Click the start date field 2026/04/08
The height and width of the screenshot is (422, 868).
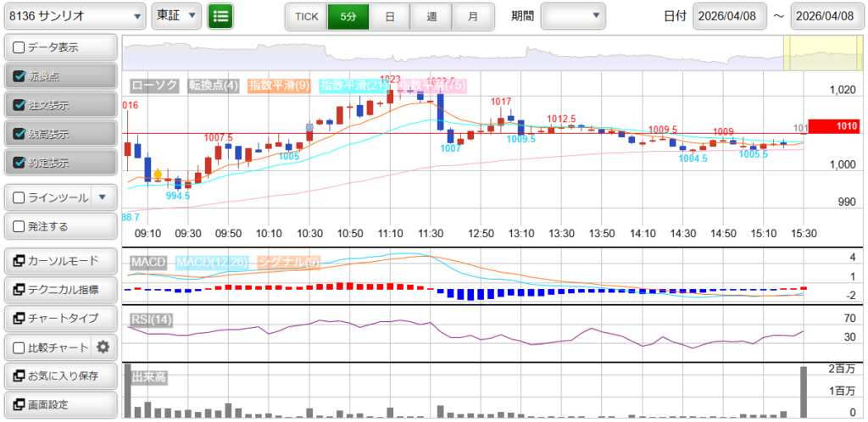[x=729, y=16]
